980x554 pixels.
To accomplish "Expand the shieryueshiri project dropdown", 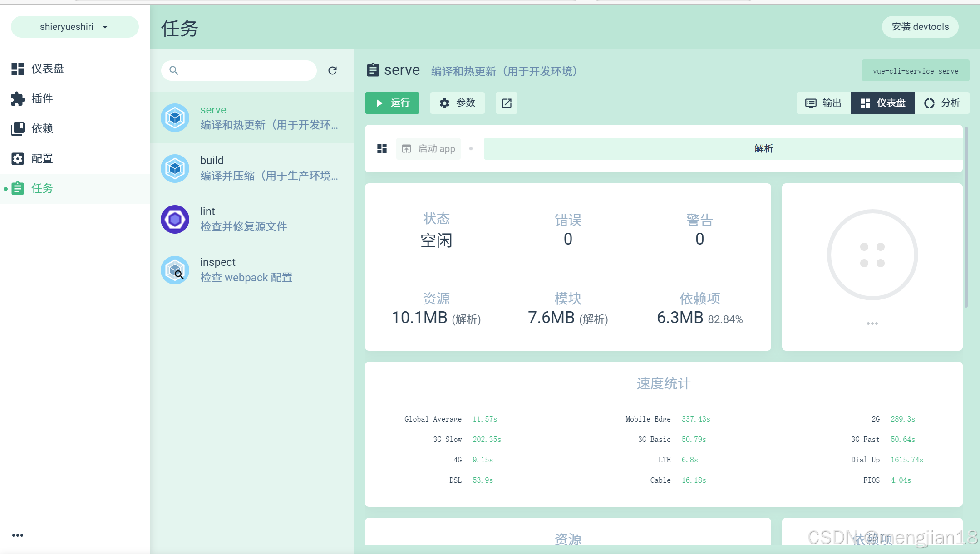I will 74,27.
